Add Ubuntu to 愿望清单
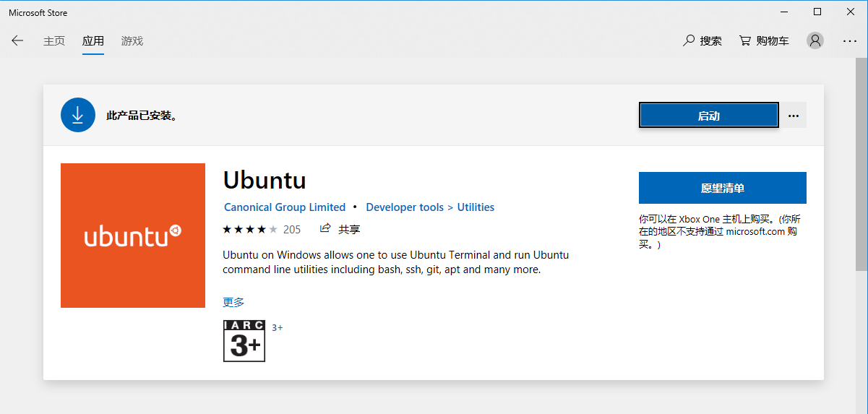868x414 pixels. tap(723, 188)
